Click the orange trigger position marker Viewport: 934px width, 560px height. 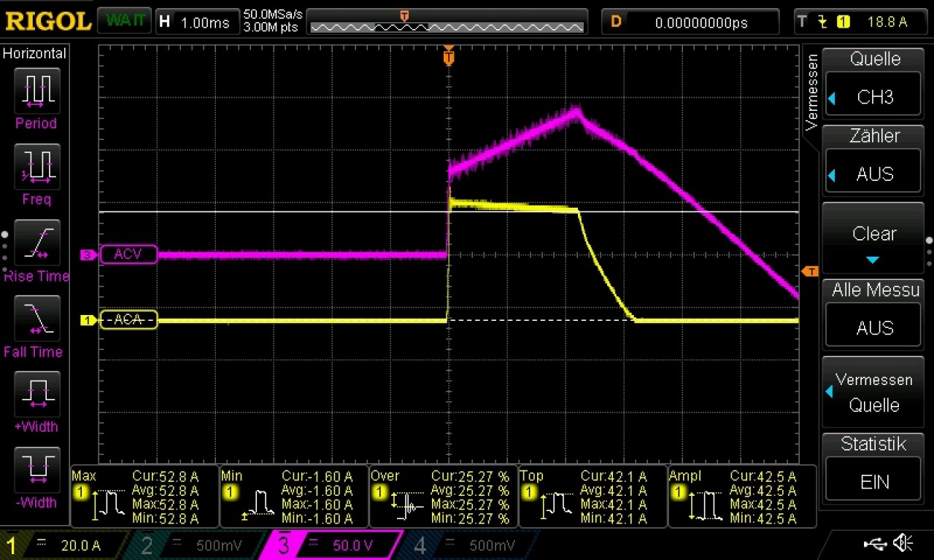(449, 56)
